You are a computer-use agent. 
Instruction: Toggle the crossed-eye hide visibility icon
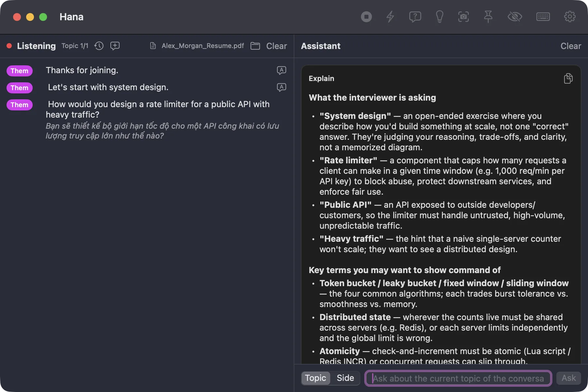pos(515,17)
